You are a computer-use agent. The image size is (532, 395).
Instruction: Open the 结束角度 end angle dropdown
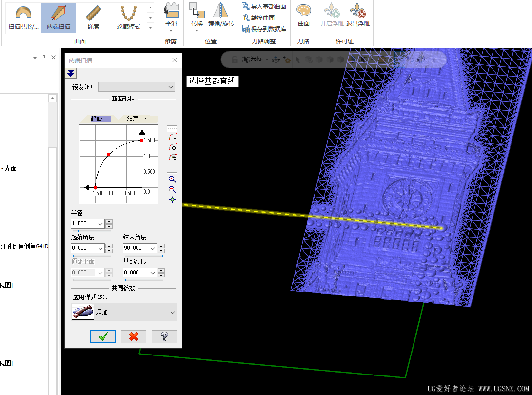152,248
